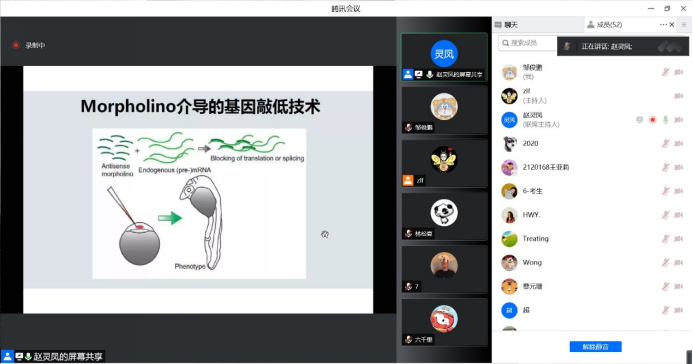This screenshot has width=693, height=364.
Task: Click the member list scrollbar at bottom right
Action: pos(689,356)
